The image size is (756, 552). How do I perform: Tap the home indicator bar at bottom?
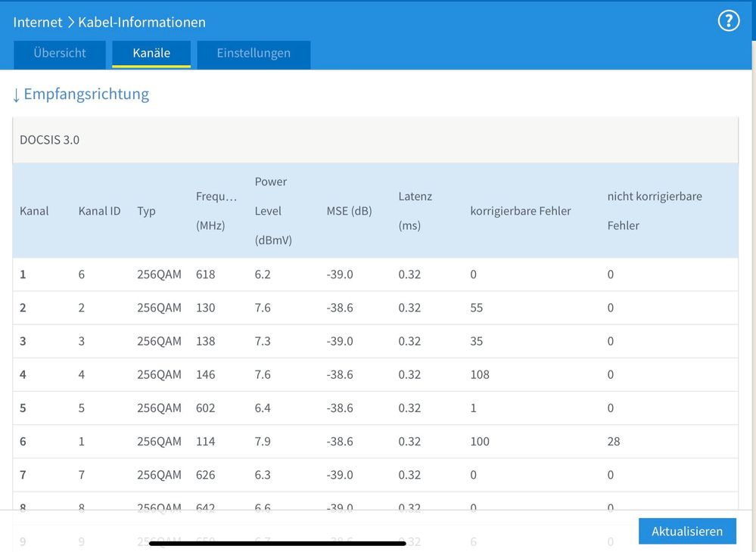(278, 543)
